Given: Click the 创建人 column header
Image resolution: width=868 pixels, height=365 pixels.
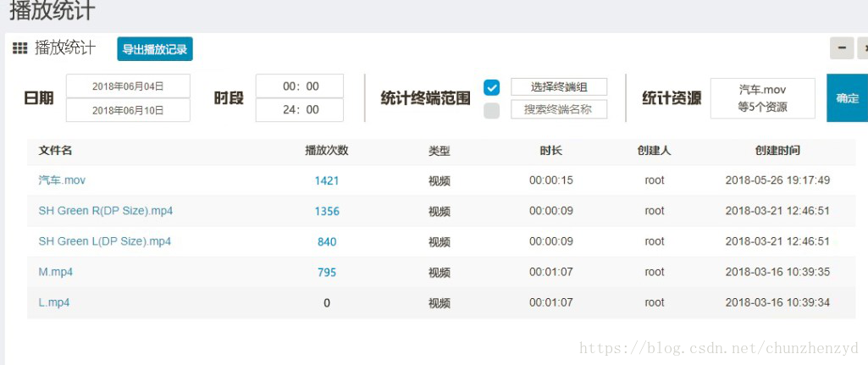Looking at the screenshot, I should pyautogui.click(x=654, y=151).
